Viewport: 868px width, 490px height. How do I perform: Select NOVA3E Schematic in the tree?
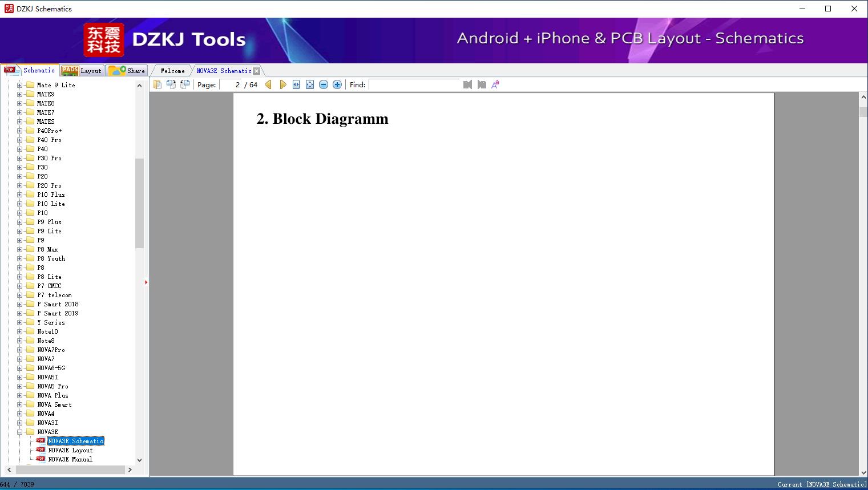(76, 441)
